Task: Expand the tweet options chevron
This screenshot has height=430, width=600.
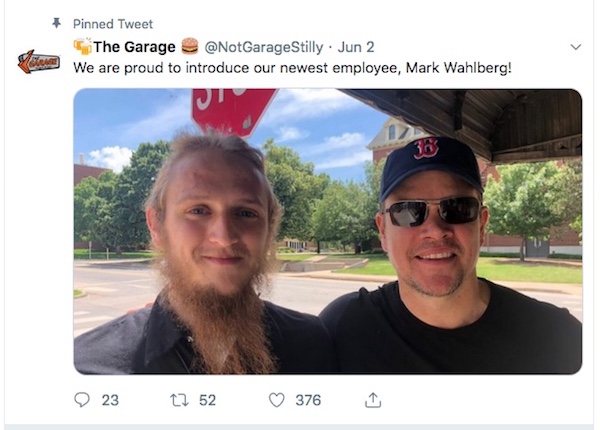Action: click(575, 47)
